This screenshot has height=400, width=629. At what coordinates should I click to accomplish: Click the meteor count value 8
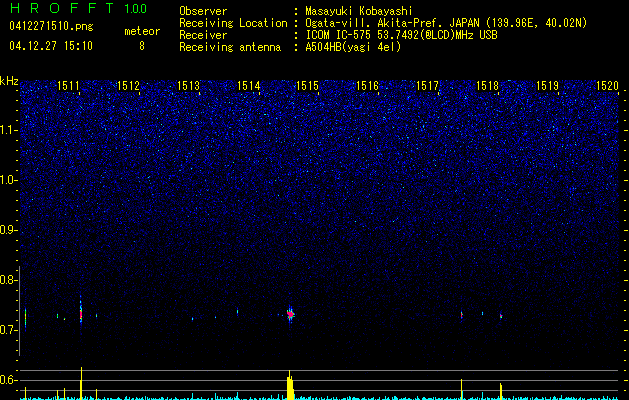point(141,46)
